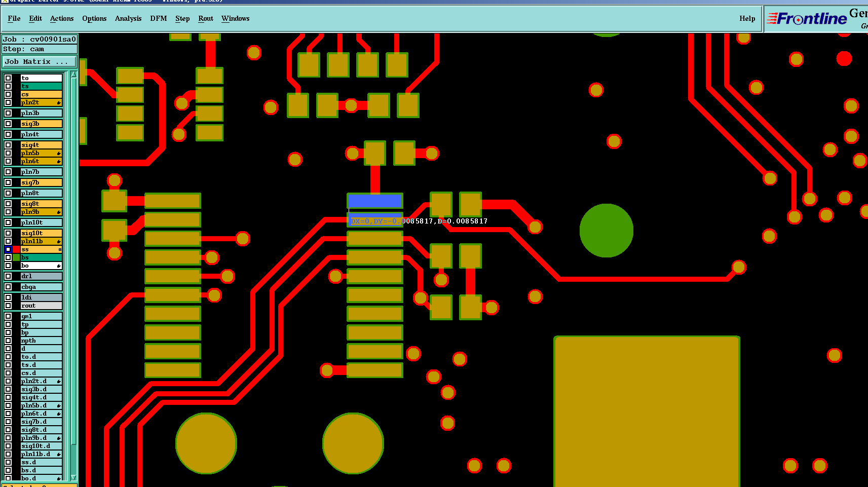Select the pln4t layer name

[41, 134]
